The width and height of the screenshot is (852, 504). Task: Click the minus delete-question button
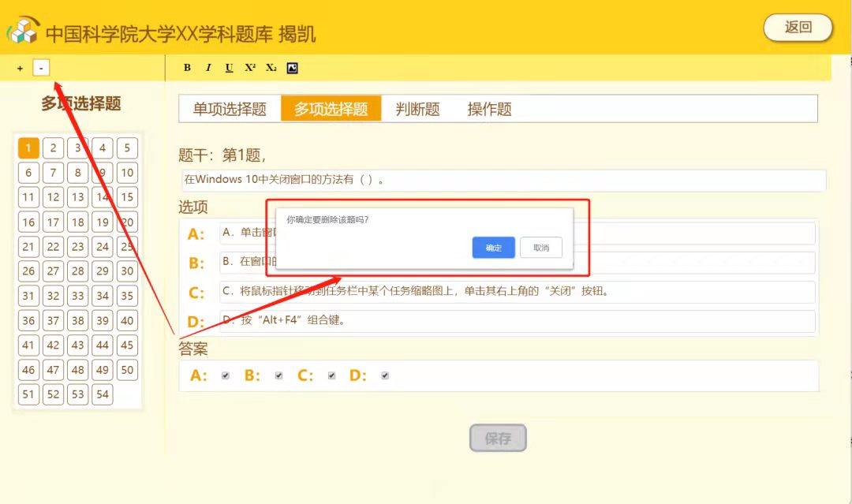tap(41, 69)
